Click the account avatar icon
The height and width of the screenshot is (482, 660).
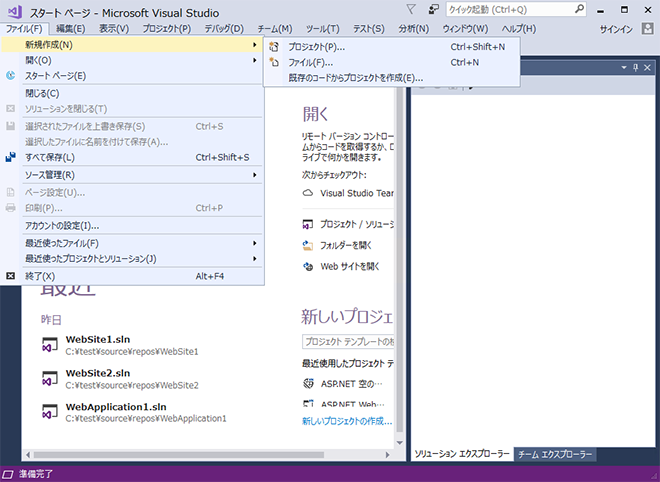click(647, 29)
